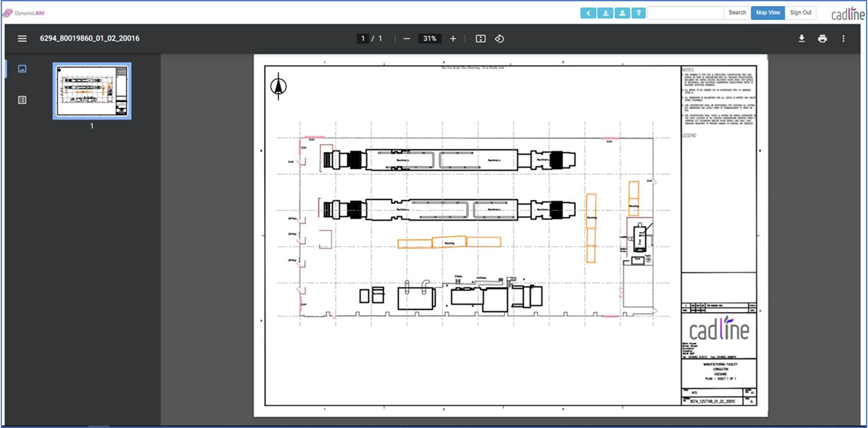Screen dimensions: 868x428
Task: Click the 31% zoom level field
Action: click(x=430, y=39)
